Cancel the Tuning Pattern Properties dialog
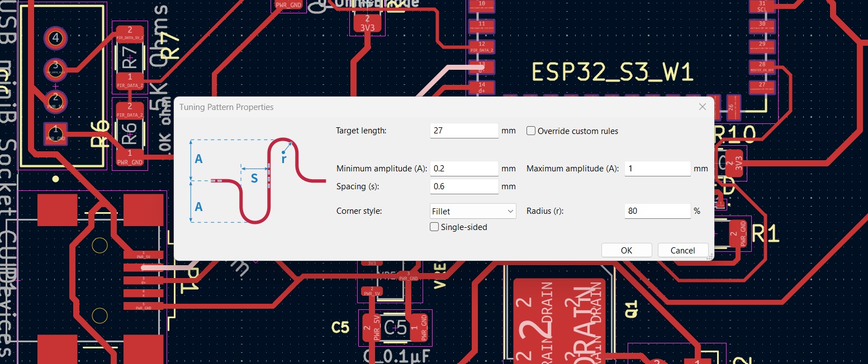The width and height of the screenshot is (868, 364). point(683,250)
